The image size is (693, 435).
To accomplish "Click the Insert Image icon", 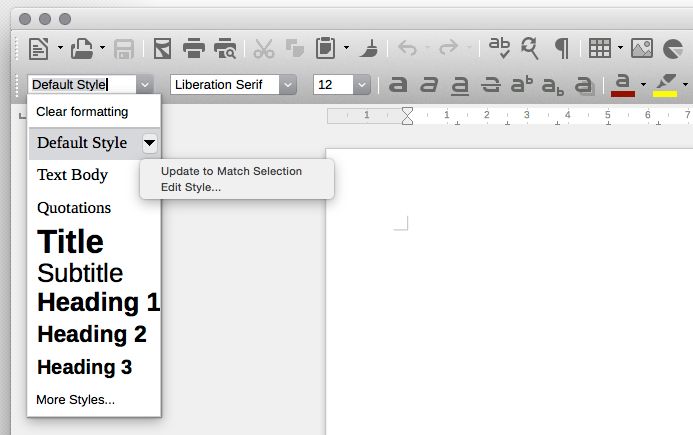I will (642, 48).
